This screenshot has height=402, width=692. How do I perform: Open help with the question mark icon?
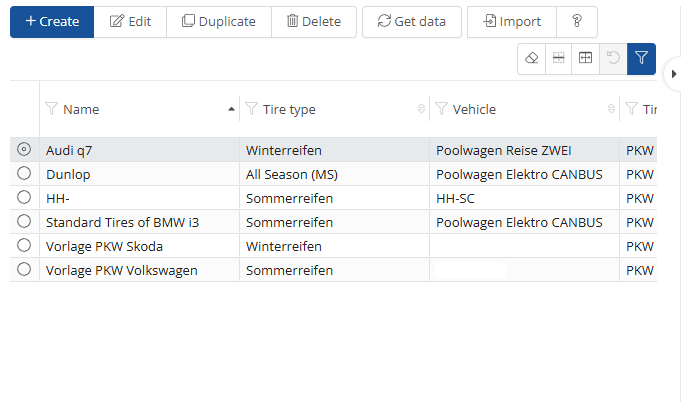click(577, 21)
